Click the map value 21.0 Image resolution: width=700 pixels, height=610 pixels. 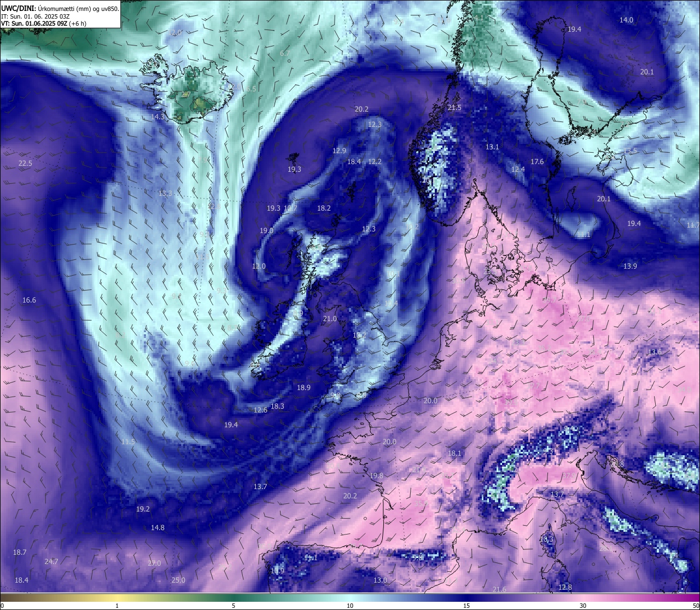330,319
